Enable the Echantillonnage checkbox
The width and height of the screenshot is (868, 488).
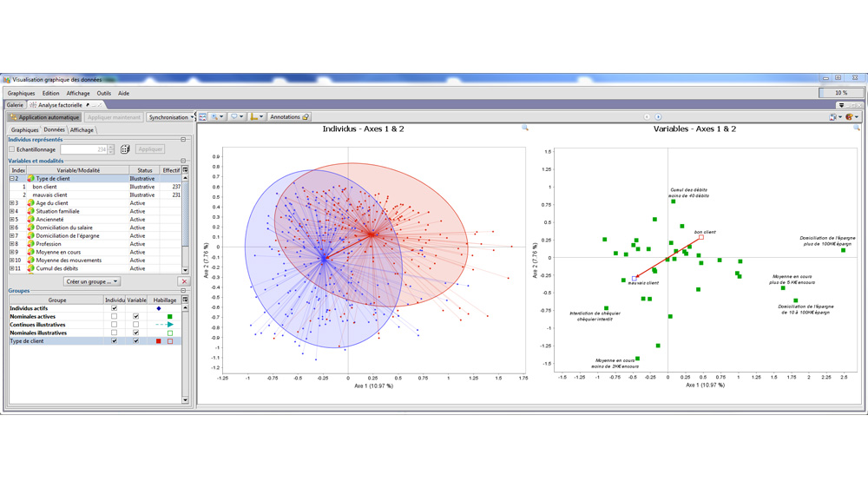(12, 149)
